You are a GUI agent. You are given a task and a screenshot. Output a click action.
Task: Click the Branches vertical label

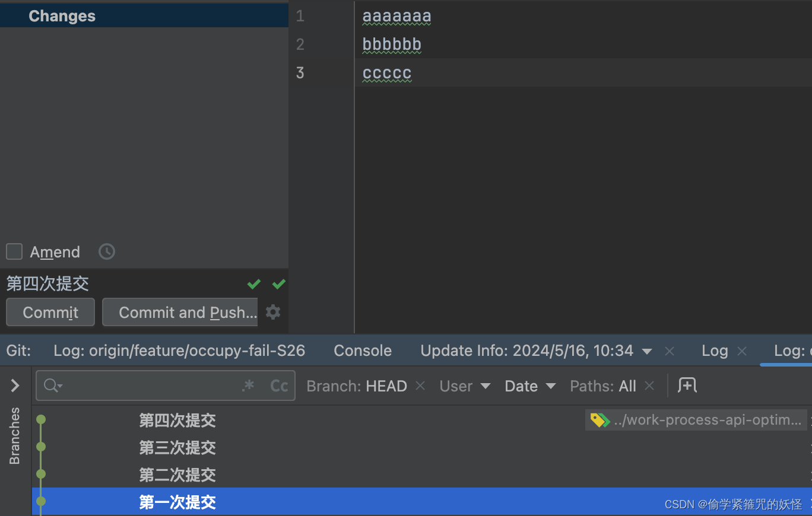tap(15, 436)
